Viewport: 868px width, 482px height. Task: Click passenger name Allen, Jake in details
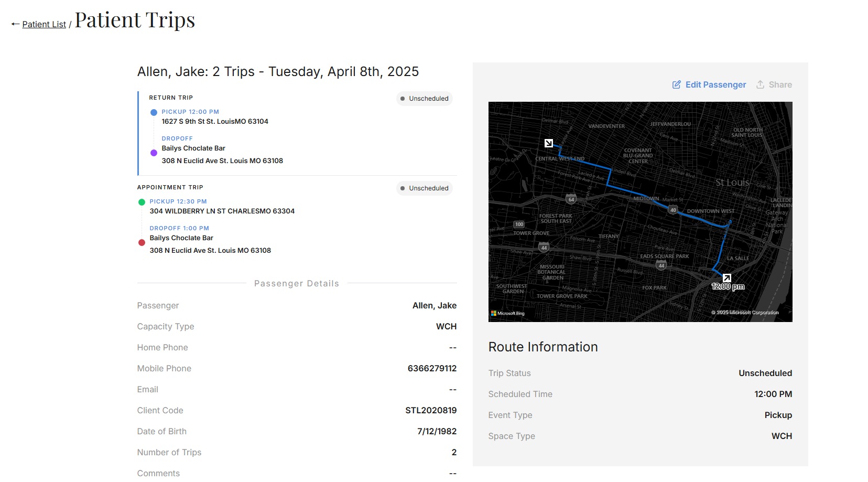click(x=435, y=305)
